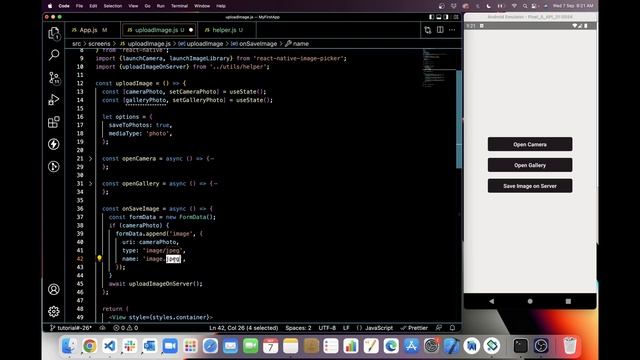Open the Run and Debug view
The image size is (640, 360).
[53, 100]
